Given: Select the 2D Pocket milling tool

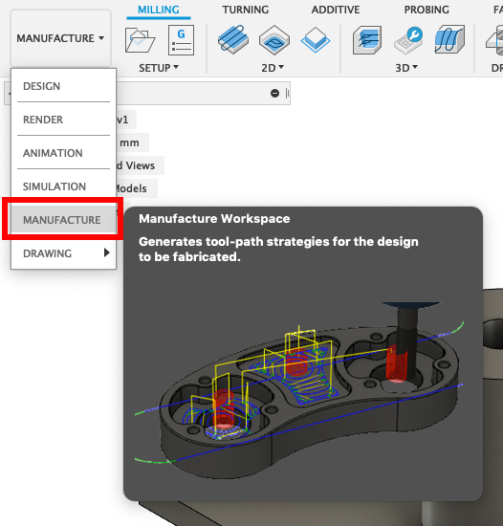Looking at the screenshot, I should (x=274, y=40).
